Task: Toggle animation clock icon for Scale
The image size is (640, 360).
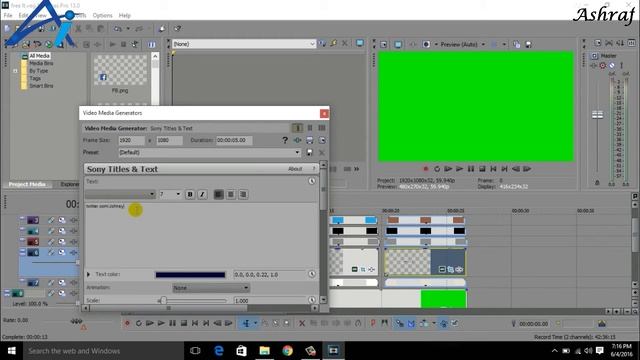Action: pyautogui.click(x=311, y=300)
